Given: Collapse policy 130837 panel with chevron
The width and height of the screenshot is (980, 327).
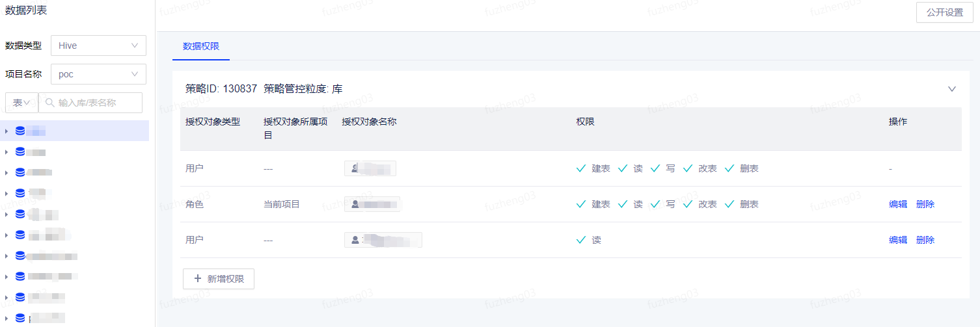Looking at the screenshot, I should pyautogui.click(x=952, y=89).
